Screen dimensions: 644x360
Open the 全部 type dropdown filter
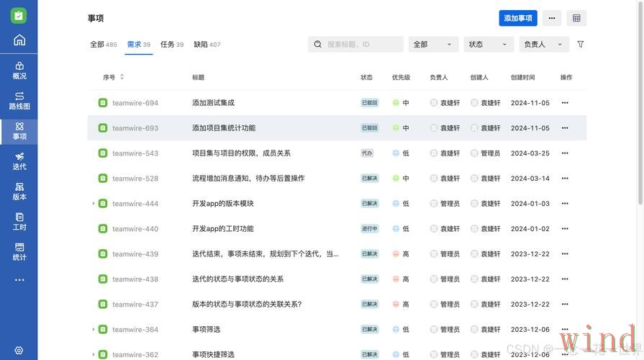[433, 45]
